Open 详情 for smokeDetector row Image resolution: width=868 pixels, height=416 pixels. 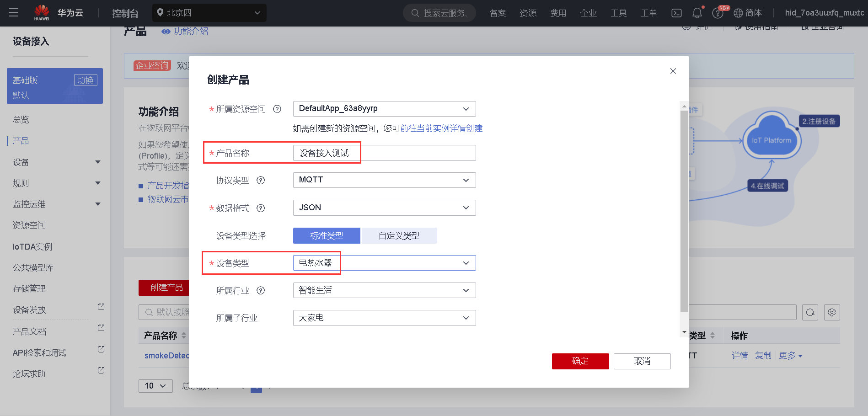pyautogui.click(x=740, y=356)
